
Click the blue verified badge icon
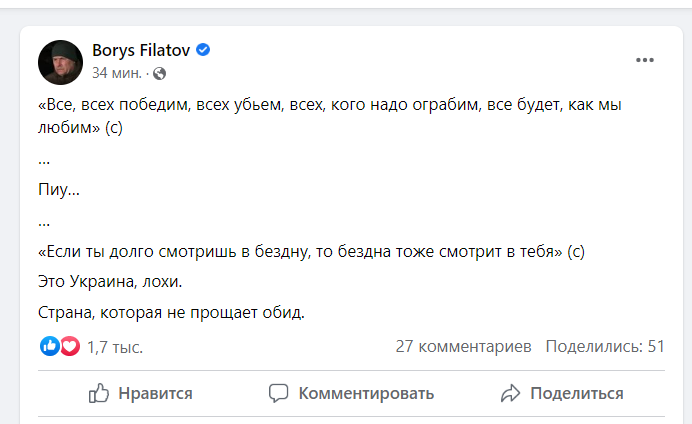(x=203, y=51)
